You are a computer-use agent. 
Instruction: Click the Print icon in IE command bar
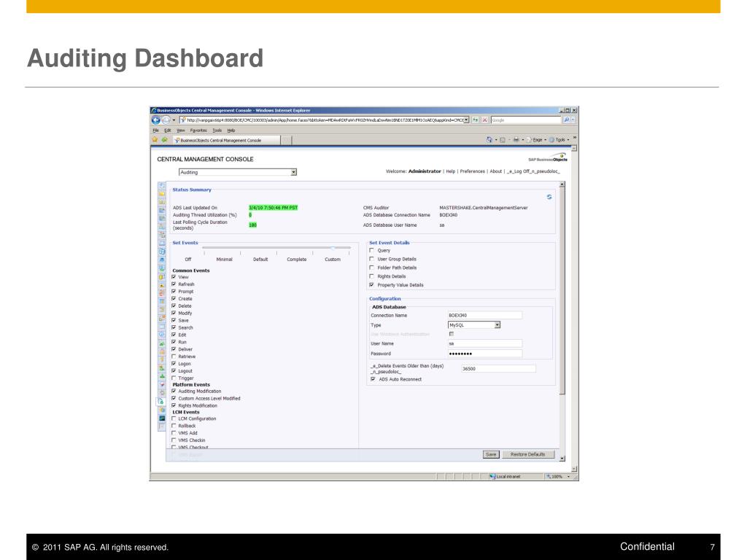tap(516, 140)
